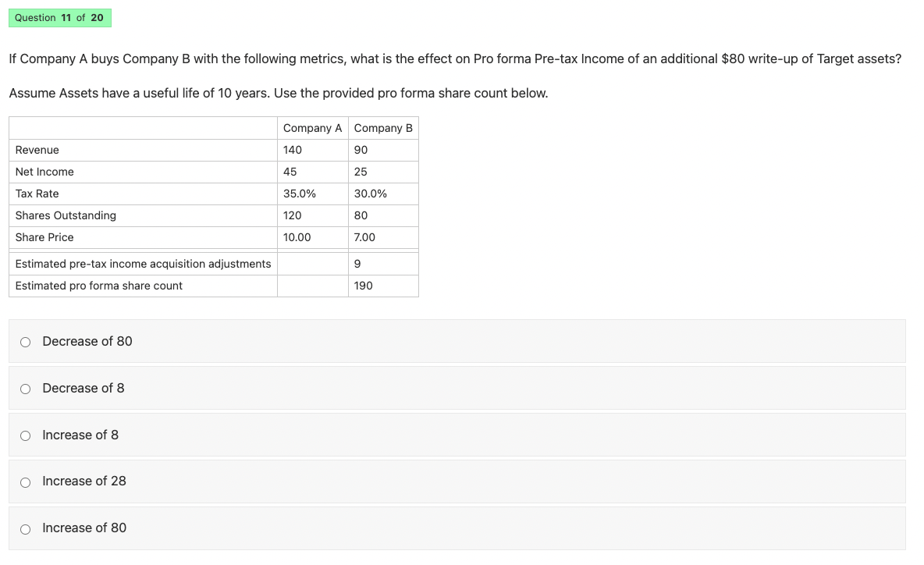Choose the 'Increase of 8' radio option

pos(25,436)
